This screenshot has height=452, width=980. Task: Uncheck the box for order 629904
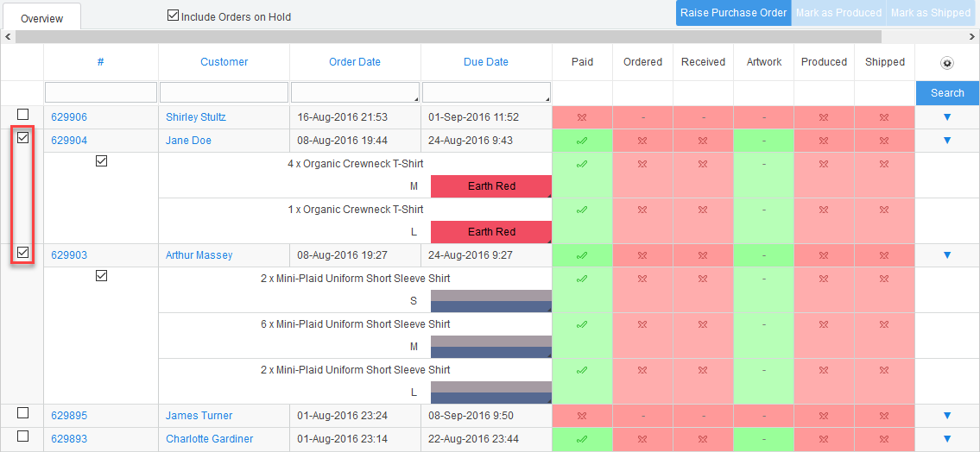(x=23, y=138)
